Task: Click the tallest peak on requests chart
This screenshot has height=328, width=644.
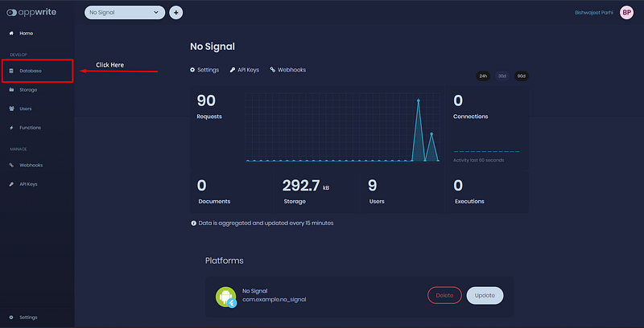Action: [418, 100]
